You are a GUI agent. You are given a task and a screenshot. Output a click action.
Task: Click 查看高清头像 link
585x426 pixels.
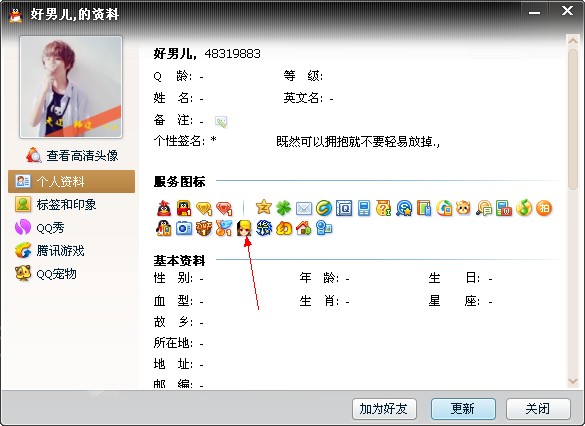click(72, 155)
